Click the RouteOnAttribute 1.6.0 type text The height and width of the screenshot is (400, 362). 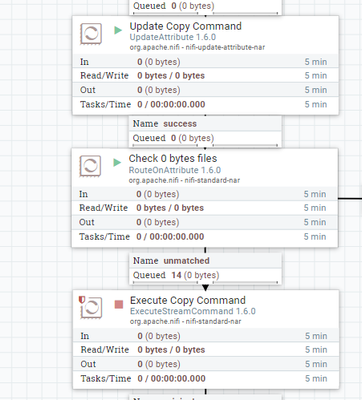(175, 170)
